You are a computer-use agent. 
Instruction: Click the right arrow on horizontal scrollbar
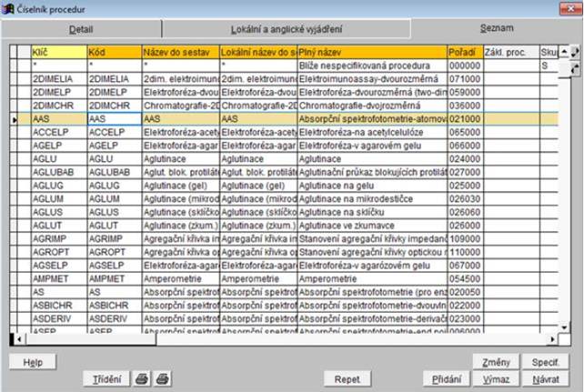552,339
